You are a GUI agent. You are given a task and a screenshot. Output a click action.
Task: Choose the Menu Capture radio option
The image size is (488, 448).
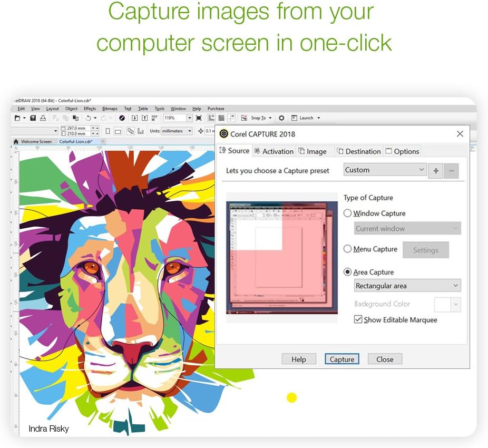(x=347, y=249)
